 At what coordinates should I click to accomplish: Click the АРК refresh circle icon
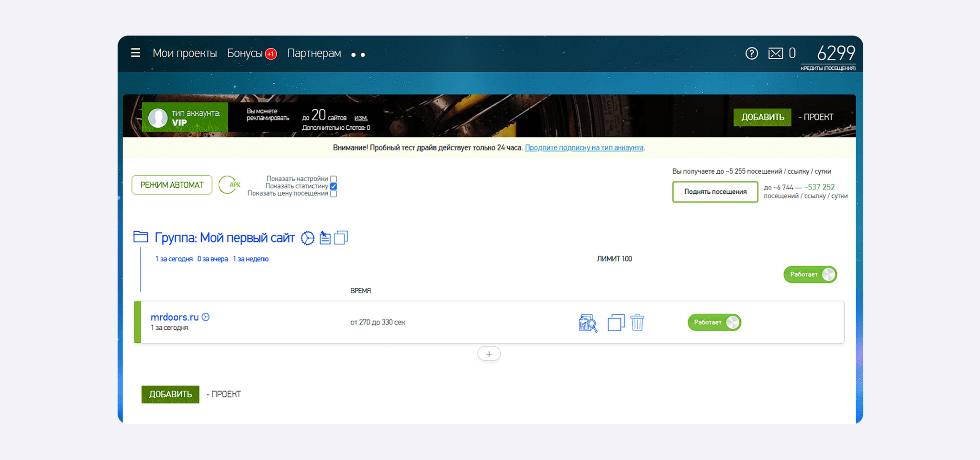click(x=230, y=185)
